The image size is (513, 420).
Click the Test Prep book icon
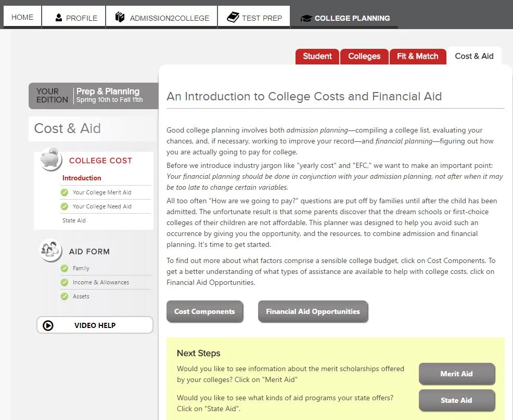click(x=233, y=17)
